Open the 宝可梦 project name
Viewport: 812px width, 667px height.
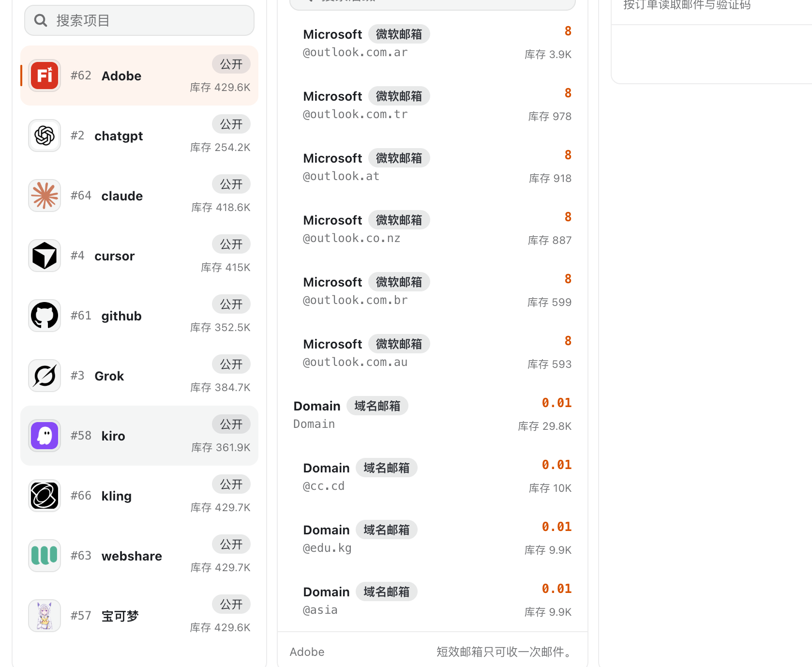[x=120, y=616]
